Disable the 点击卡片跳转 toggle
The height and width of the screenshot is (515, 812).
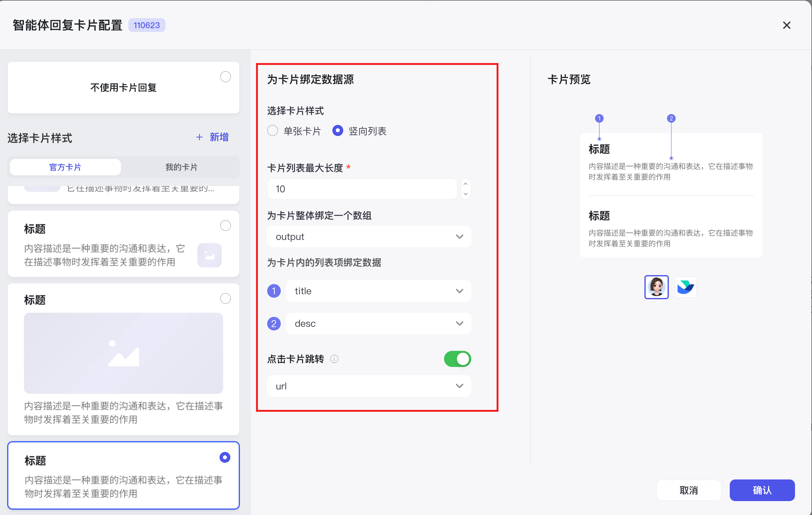pyautogui.click(x=457, y=359)
